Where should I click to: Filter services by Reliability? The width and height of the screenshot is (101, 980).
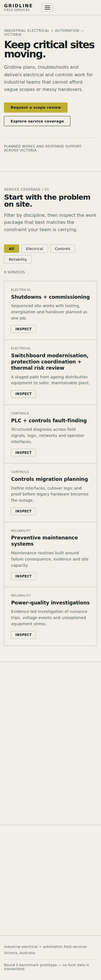[x=18, y=259]
